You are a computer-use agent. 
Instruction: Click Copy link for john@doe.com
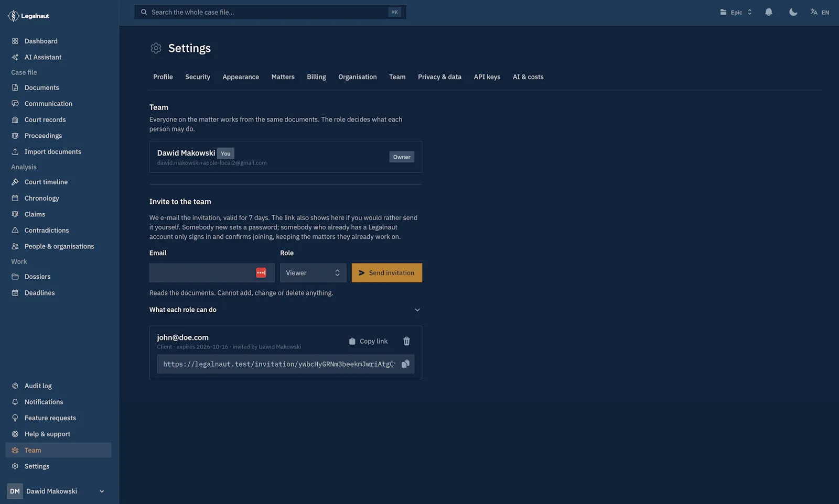pos(368,341)
